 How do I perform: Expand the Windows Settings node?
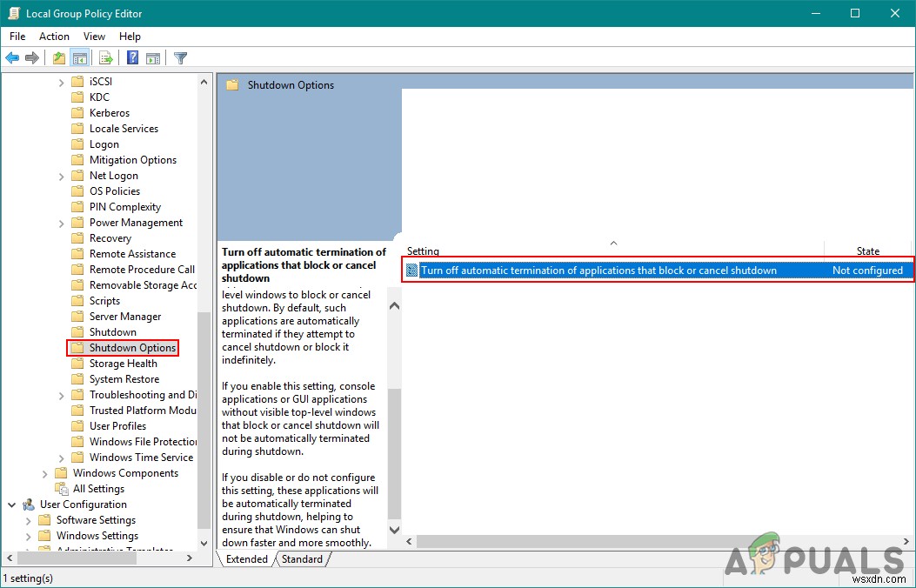pos(28,536)
